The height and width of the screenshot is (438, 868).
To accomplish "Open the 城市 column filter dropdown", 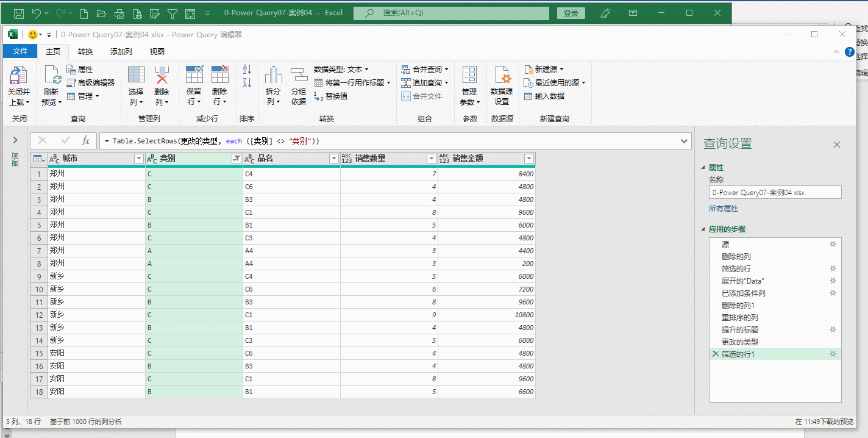I will click(x=138, y=159).
